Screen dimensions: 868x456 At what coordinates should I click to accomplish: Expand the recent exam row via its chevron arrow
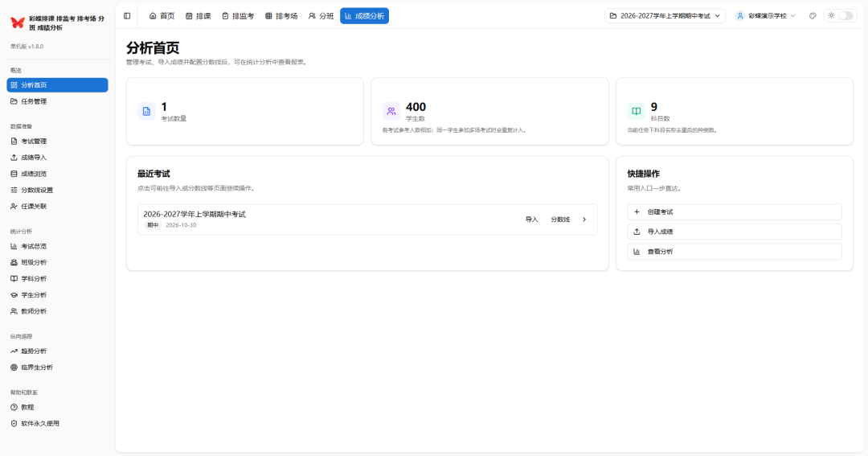coord(584,220)
